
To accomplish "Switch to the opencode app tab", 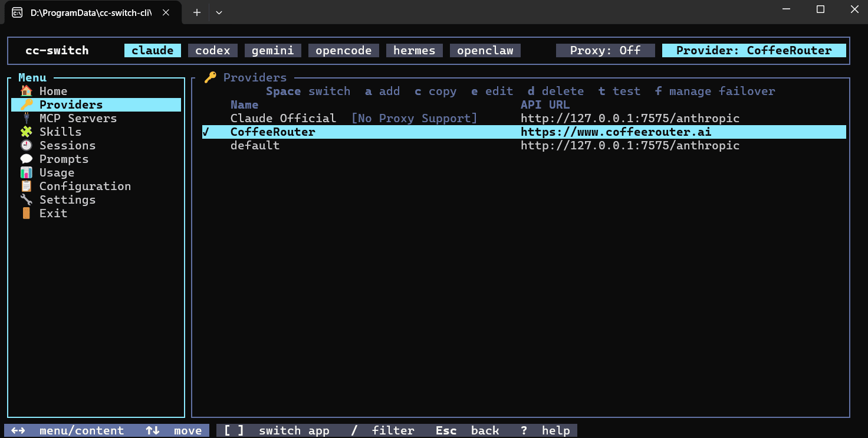I will [x=344, y=50].
